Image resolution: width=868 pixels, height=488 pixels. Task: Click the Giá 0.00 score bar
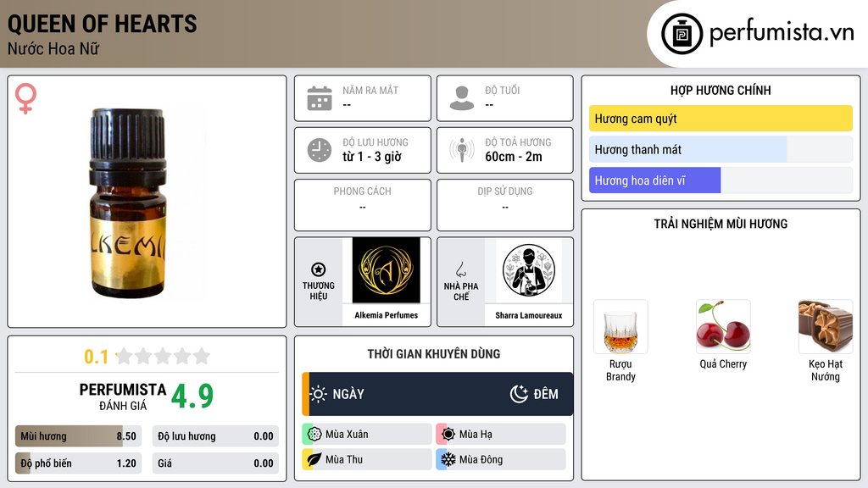[215, 463]
